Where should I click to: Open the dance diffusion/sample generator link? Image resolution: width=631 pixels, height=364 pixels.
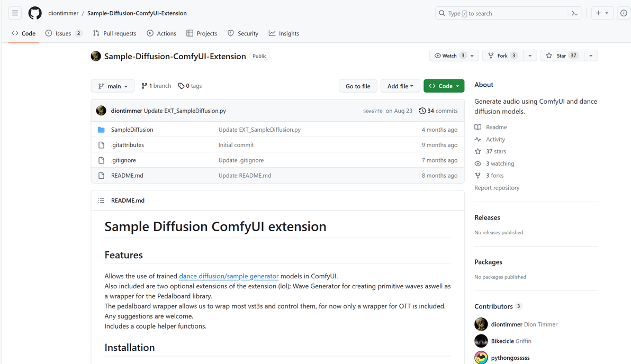tap(229, 276)
